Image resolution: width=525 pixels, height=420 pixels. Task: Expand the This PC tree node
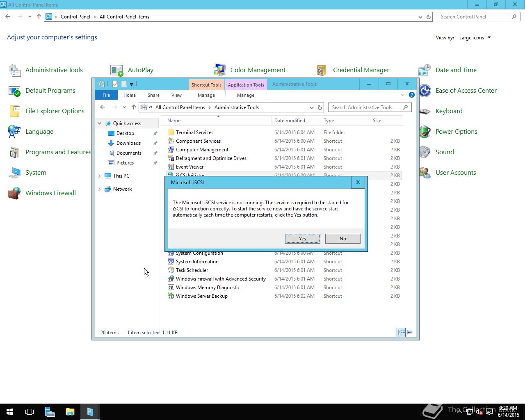pos(99,176)
